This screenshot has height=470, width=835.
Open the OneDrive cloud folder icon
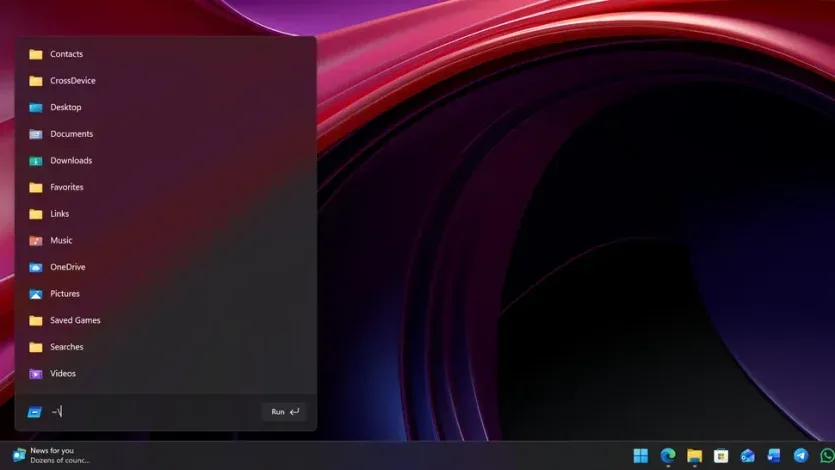click(36, 267)
